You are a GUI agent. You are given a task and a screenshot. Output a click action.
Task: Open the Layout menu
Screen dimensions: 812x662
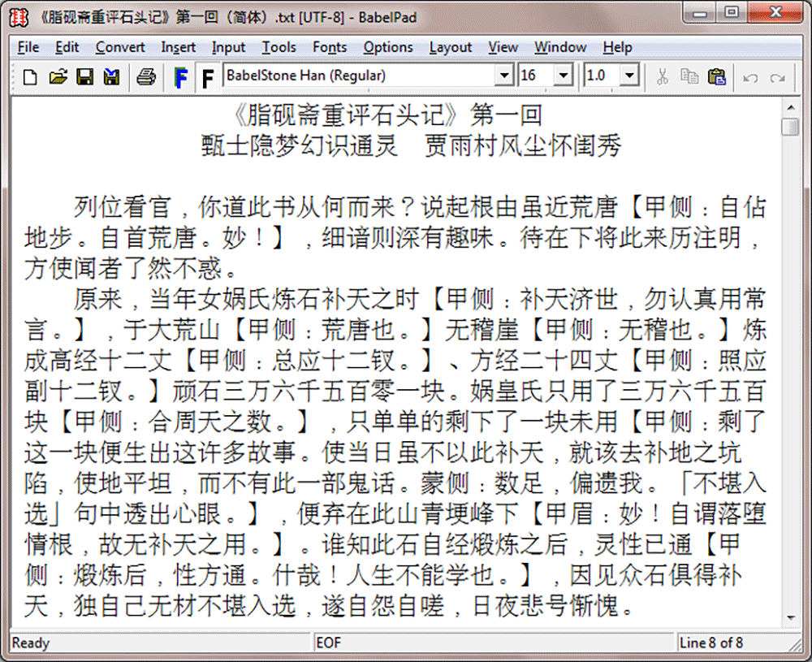451,47
